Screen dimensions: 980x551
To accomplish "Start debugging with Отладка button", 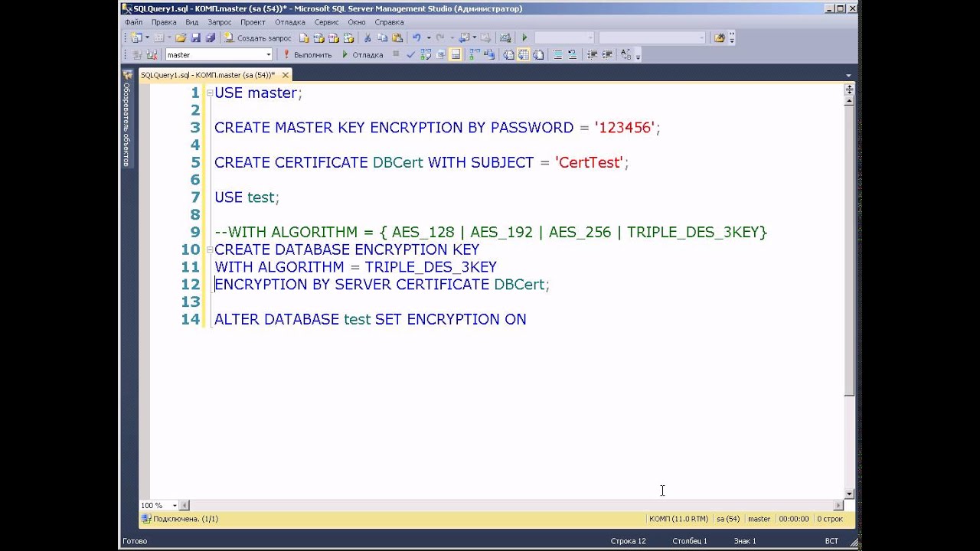I will pyautogui.click(x=362, y=54).
